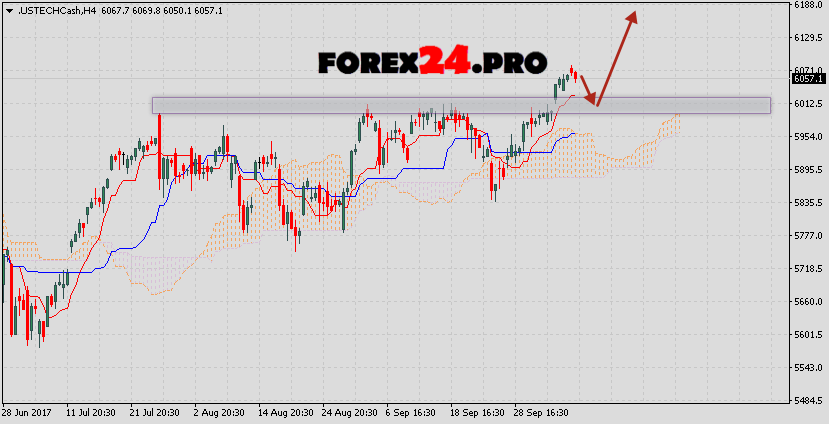
Task: Click the FOREX24.PRO watermark logo
Action: (432, 62)
